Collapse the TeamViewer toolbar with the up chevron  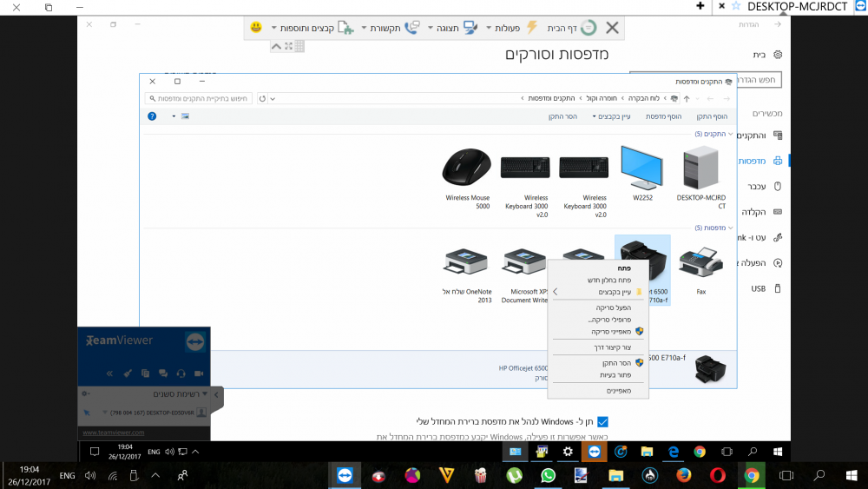(276, 47)
